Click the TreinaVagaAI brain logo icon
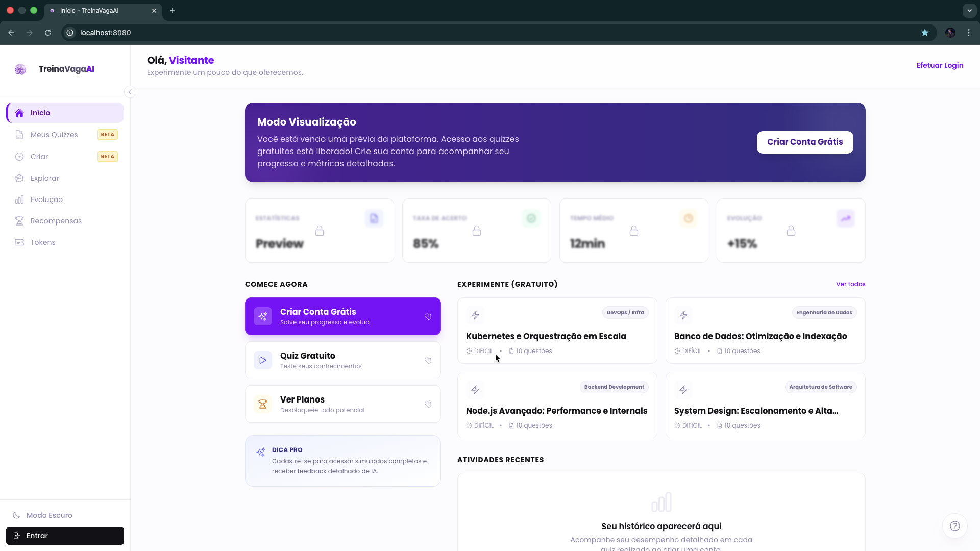The width and height of the screenshot is (980, 551). click(x=20, y=69)
